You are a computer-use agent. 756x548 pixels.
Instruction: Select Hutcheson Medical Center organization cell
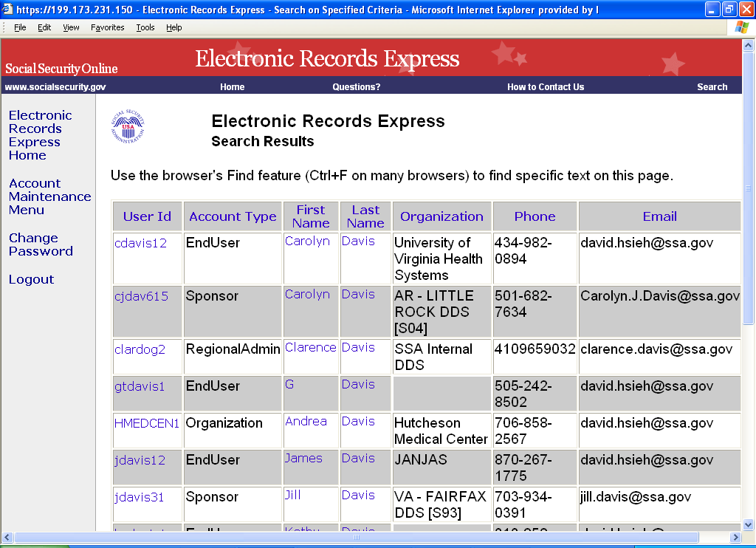tap(441, 431)
